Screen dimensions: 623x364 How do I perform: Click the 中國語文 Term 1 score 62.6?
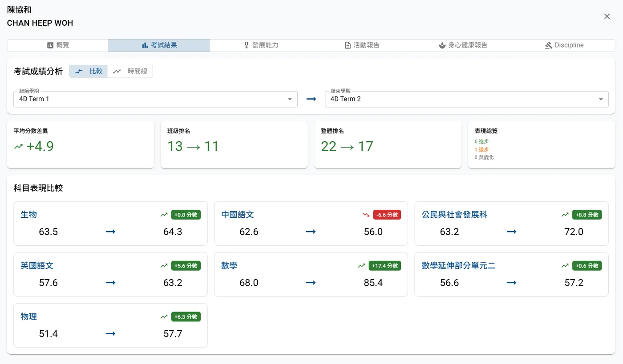(x=249, y=232)
